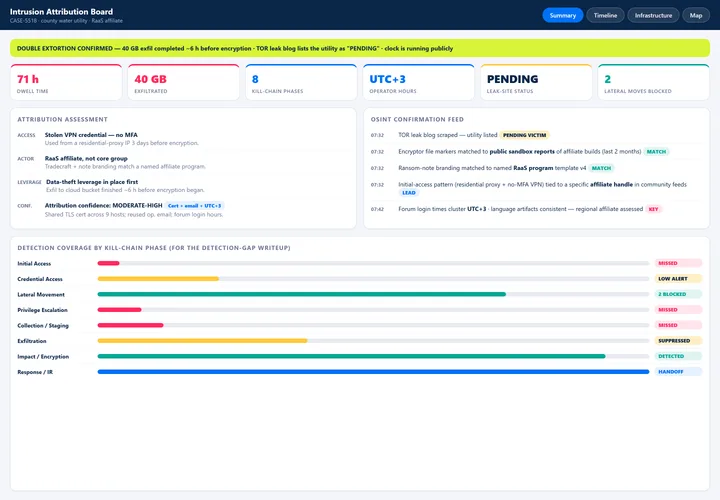Viewport: 720px width, 500px height.
Task: Click the Exfiltration coverage progress bar
Action: 373,341
